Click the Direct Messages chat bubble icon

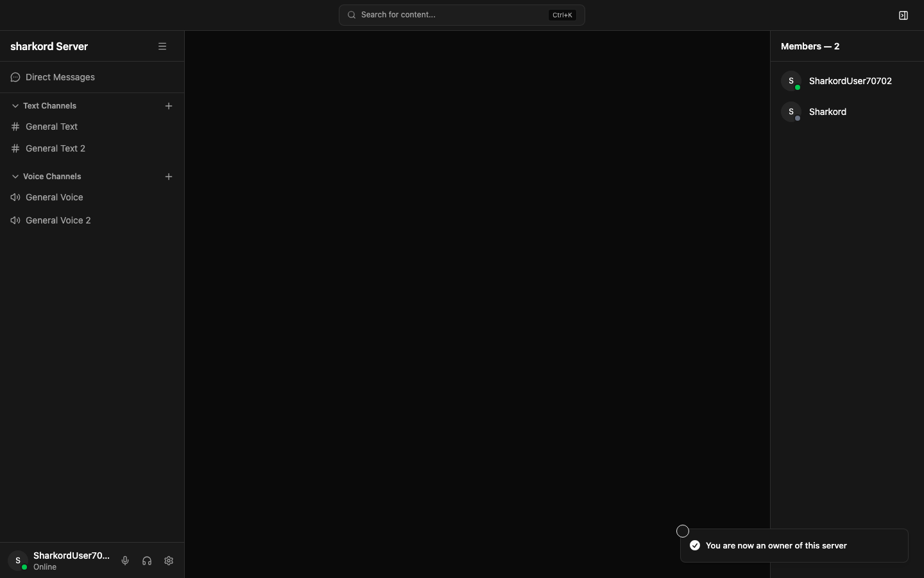tap(15, 77)
